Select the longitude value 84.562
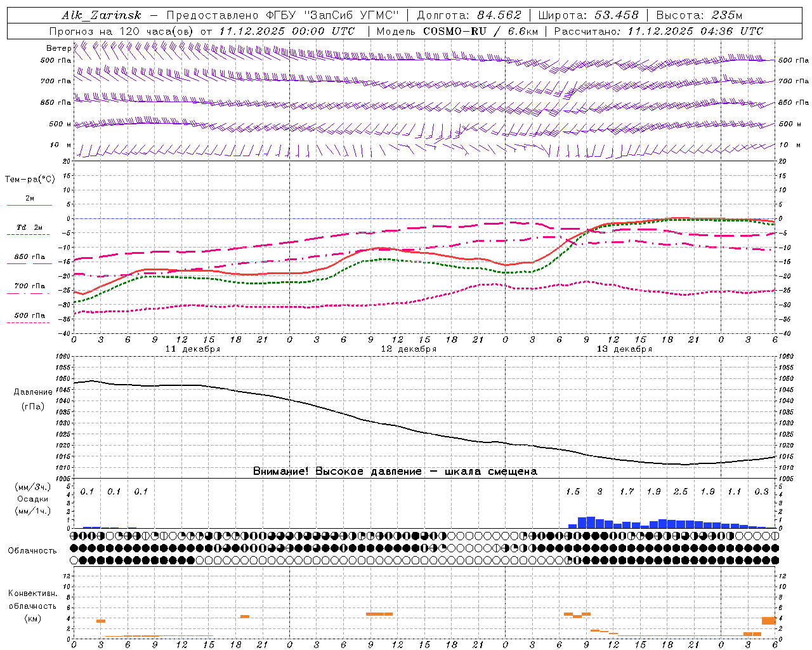Viewport: 812px width, 650px height. (x=499, y=15)
